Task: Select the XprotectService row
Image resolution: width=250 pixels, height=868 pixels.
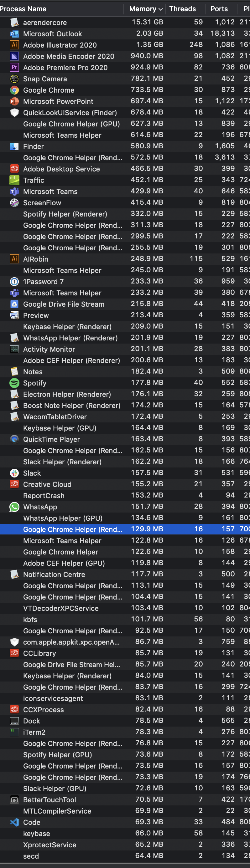Action: point(125,845)
